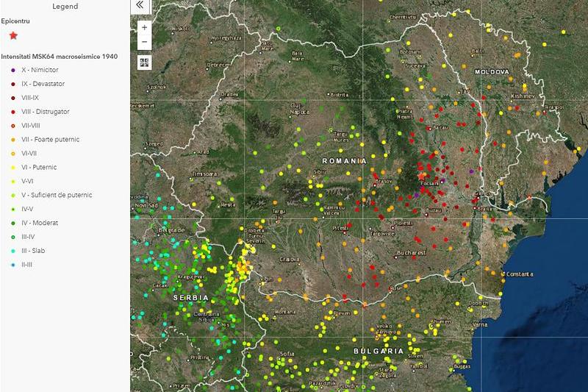Click the VII - Foarte puternic legend dot
Image resolution: width=588 pixels, height=392 pixels.
(13, 140)
